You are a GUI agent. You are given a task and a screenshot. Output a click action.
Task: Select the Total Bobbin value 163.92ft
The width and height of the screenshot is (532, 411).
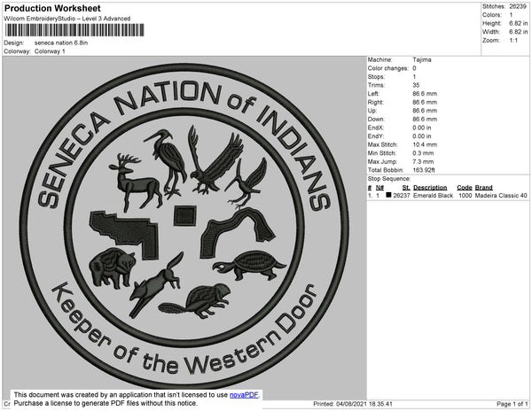point(424,170)
